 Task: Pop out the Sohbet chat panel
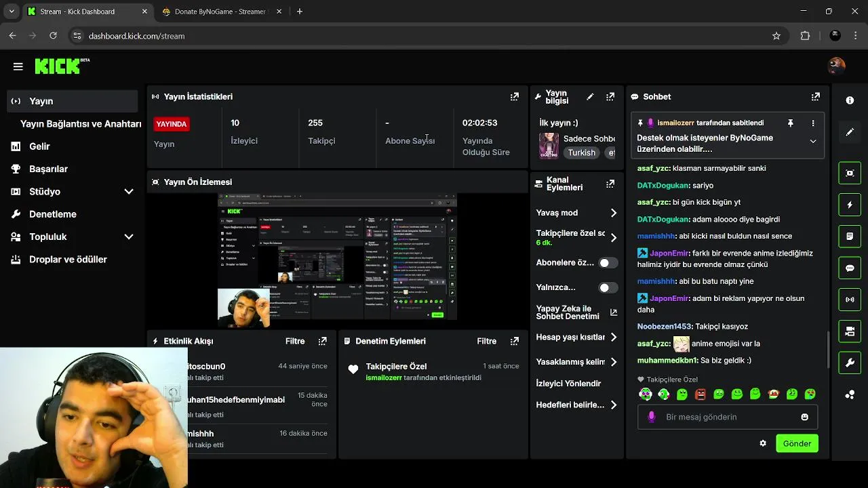click(816, 97)
